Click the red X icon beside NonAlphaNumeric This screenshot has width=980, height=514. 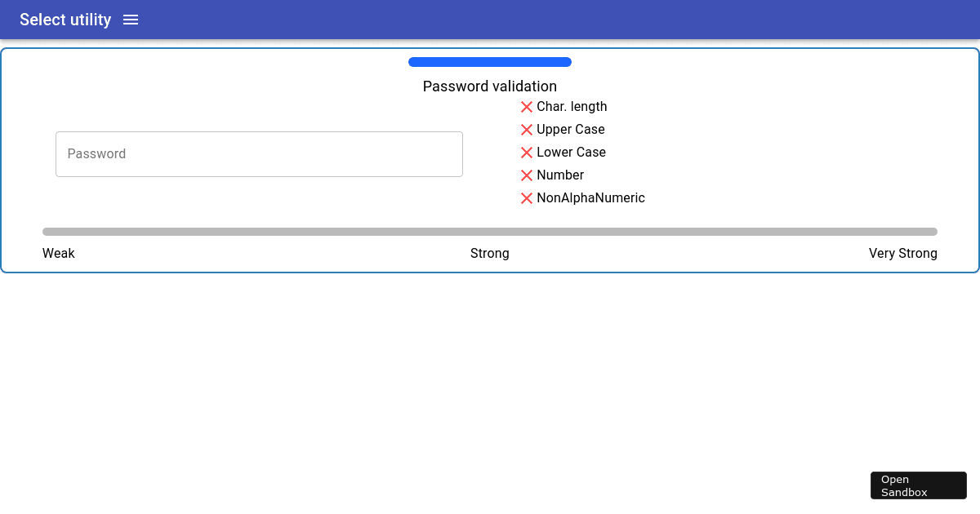(527, 197)
